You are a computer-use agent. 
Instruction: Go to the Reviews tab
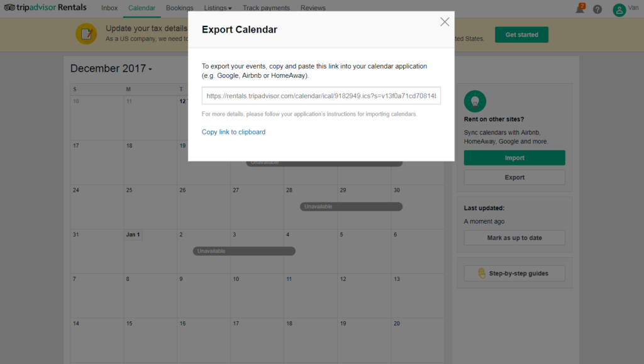313,8
